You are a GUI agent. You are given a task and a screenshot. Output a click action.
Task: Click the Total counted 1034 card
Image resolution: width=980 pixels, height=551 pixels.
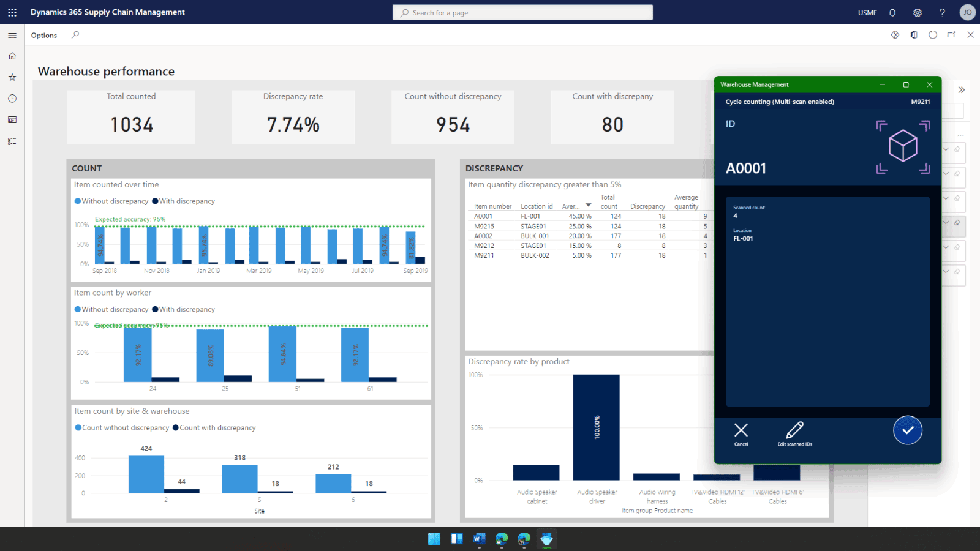pyautogui.click(x=131, y=118)
